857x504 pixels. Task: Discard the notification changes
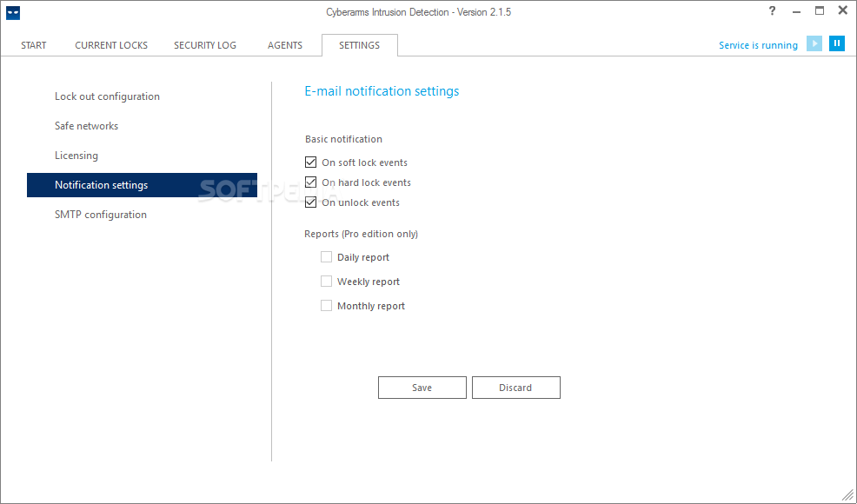coord(516,388)
